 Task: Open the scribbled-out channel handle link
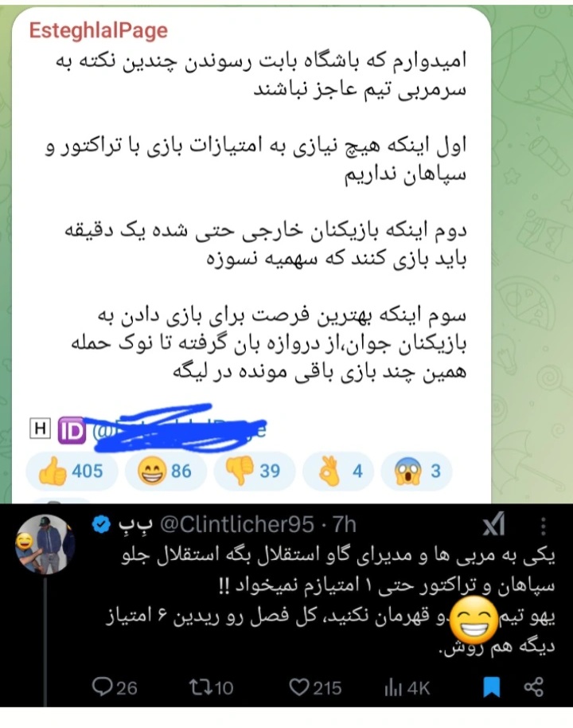[x=180, y=429]
